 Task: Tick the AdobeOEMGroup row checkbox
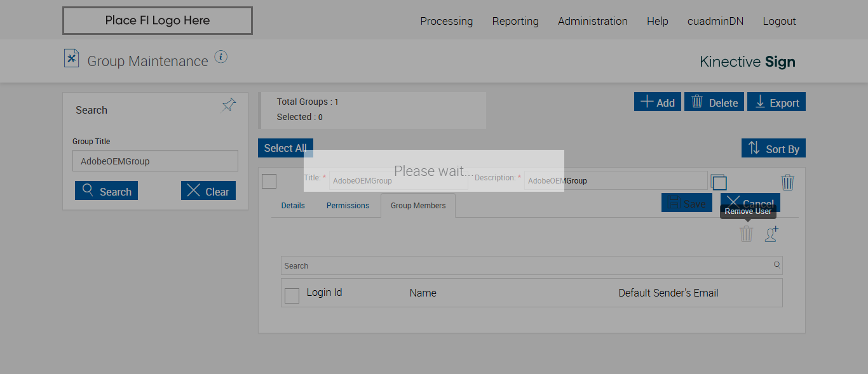[x=269, y=181]
